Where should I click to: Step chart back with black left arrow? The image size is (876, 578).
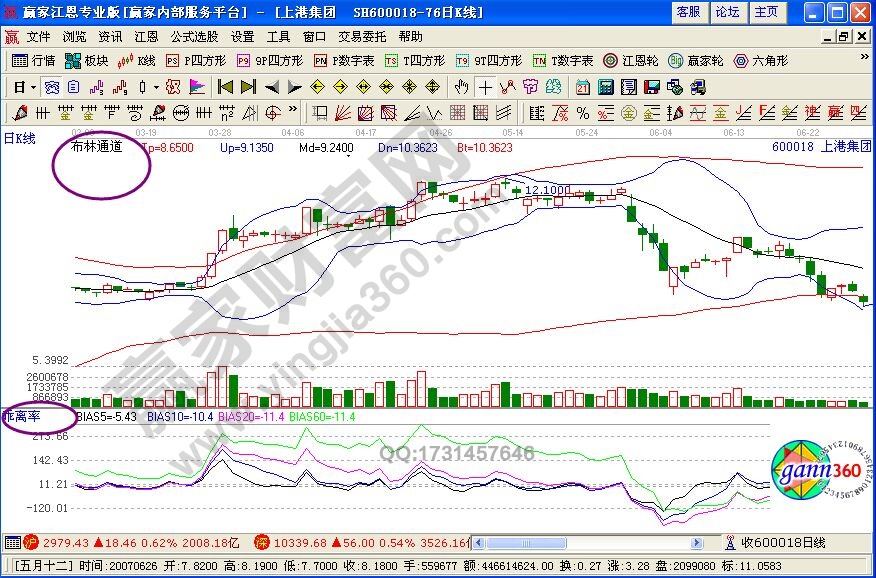point(272,87)
